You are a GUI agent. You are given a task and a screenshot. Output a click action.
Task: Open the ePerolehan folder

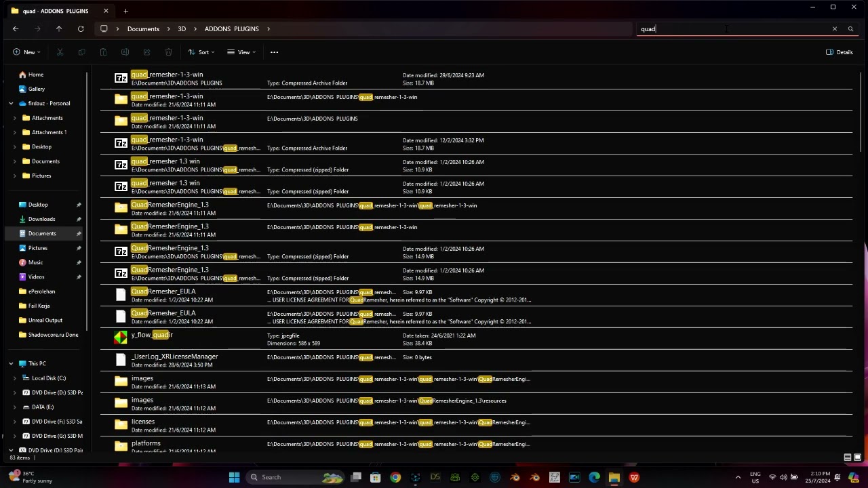(41, 291)
